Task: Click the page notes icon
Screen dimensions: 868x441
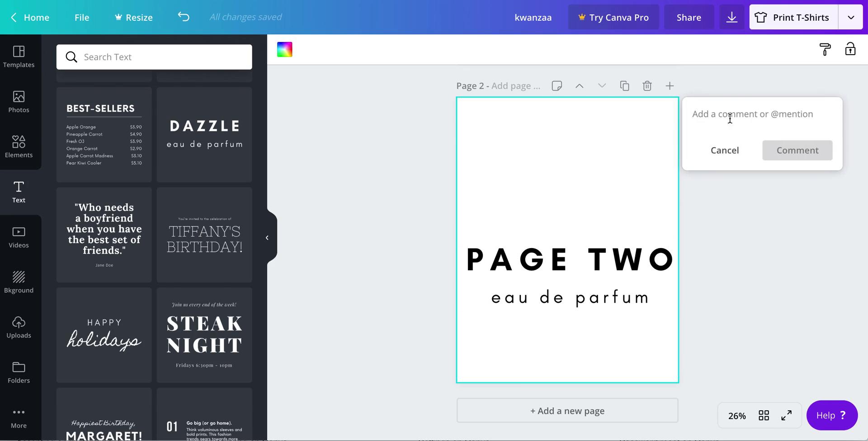Action: pos(557,86)
